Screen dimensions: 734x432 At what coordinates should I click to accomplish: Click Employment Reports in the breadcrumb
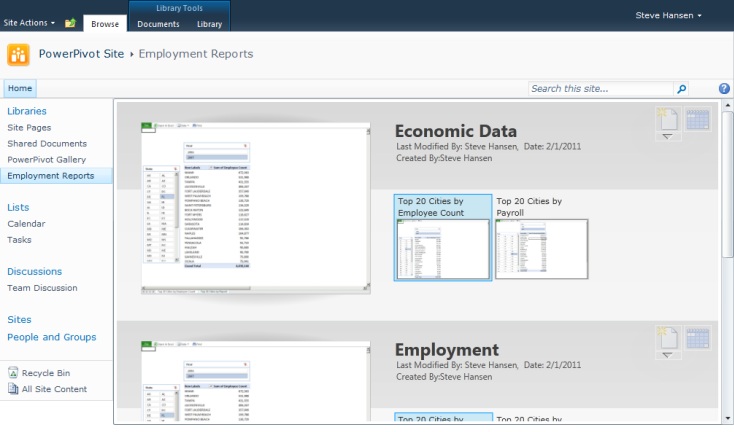coord(196,54)
